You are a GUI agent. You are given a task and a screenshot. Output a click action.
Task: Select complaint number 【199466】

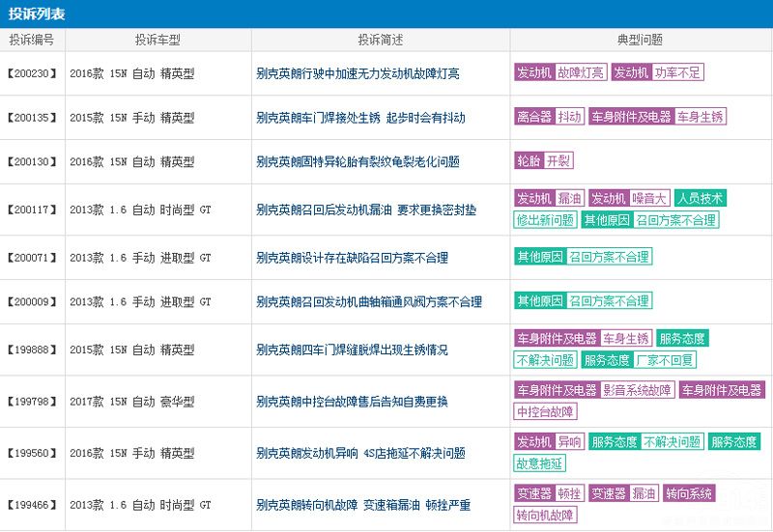click(x=32, y=505)
